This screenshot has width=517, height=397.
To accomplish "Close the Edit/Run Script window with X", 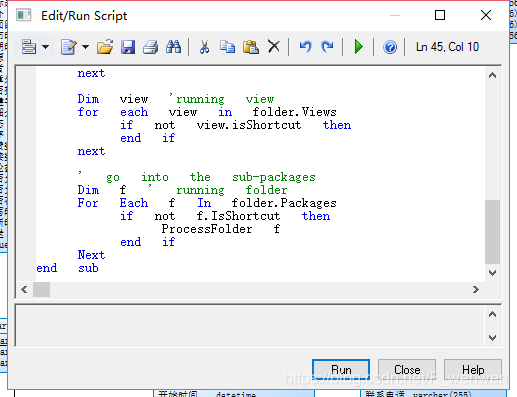I will tap(486, 15).
